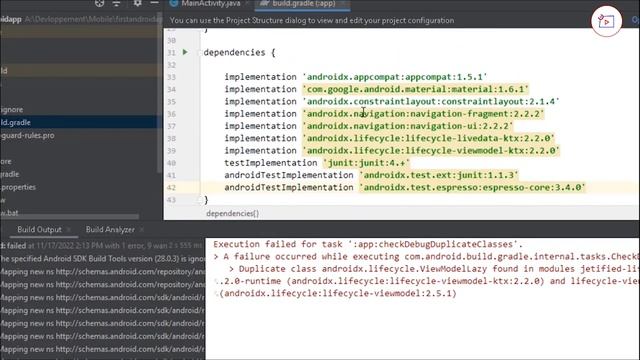
Task: Click the Project Structure dialog notification text
Action: 312,20
